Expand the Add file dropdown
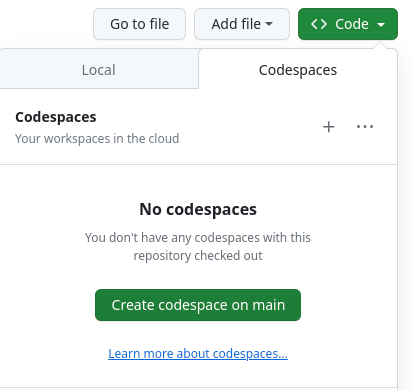The width and height of the screenshot is (413, 390). tap(242, 24)
